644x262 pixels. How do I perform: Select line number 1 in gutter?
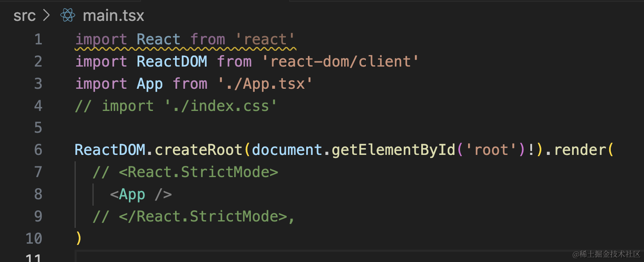38,39
